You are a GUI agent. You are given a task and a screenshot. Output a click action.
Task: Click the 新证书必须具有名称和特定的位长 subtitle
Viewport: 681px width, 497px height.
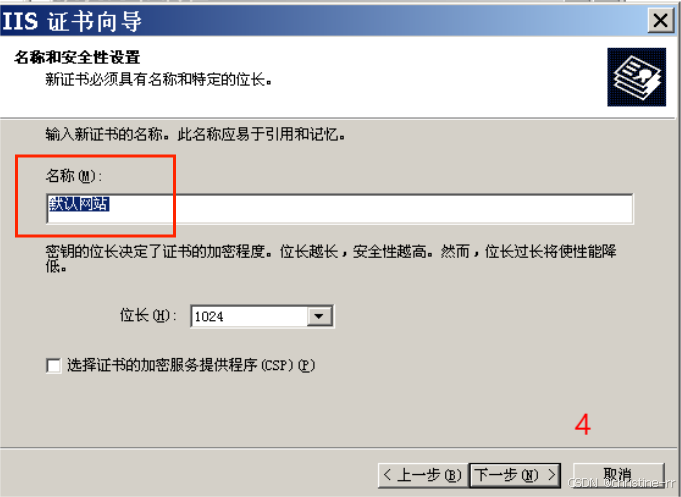159,80
